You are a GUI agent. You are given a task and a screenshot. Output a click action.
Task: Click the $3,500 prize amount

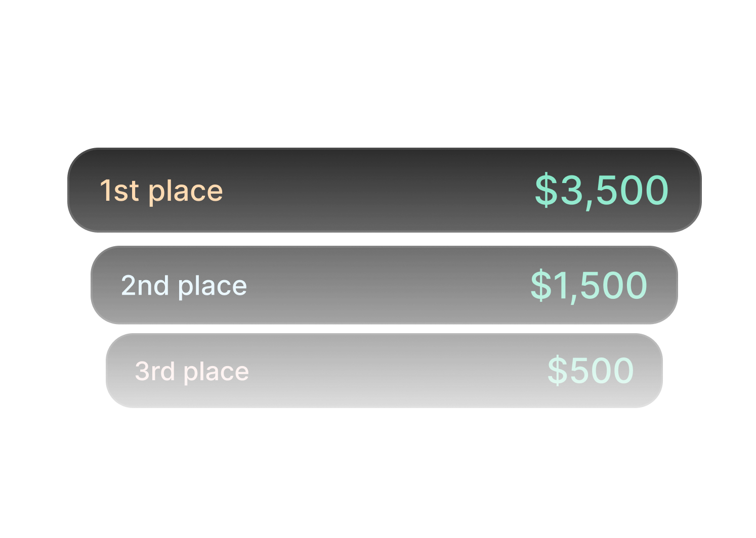(601, 190)
